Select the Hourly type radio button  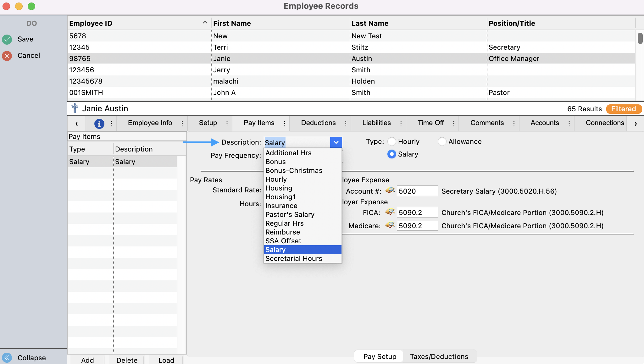391,141
